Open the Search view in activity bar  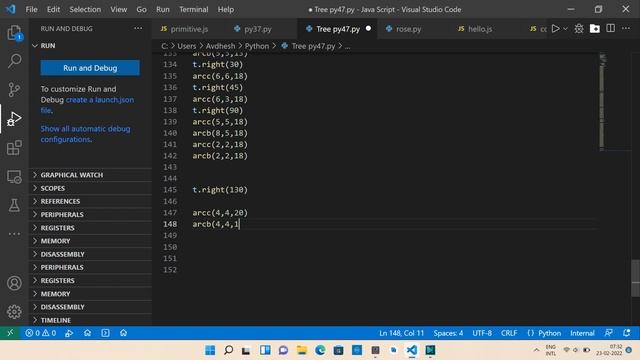(14, 61)
